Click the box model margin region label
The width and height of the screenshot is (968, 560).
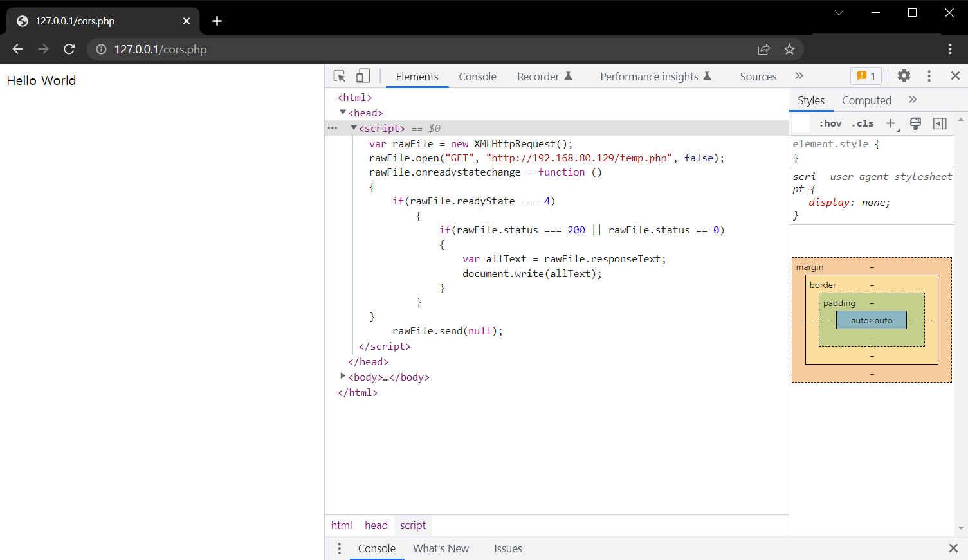pos(809,267)
